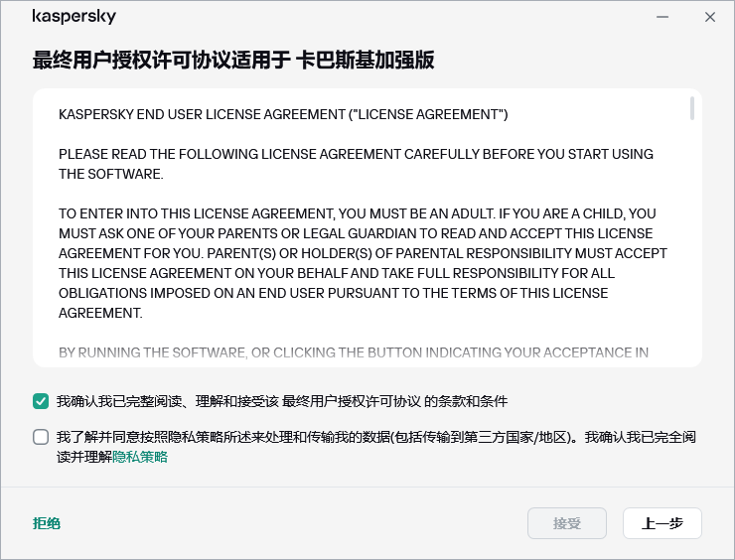Click the PLEASE READ THE FOLLOWING paragraph
735x560 pixels.
pos(356,164)
